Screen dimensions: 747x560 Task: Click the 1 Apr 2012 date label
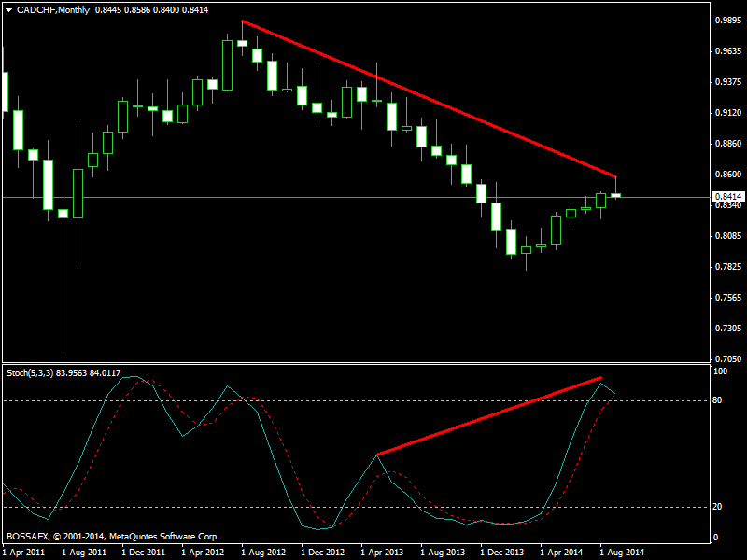pyautogui.click(x=203, y=553)
